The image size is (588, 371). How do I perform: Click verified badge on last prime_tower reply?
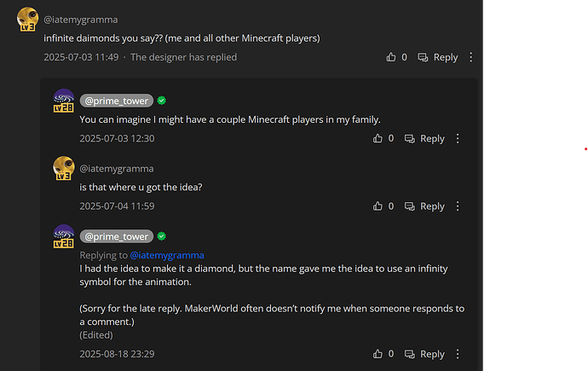(x=162, y=236)
